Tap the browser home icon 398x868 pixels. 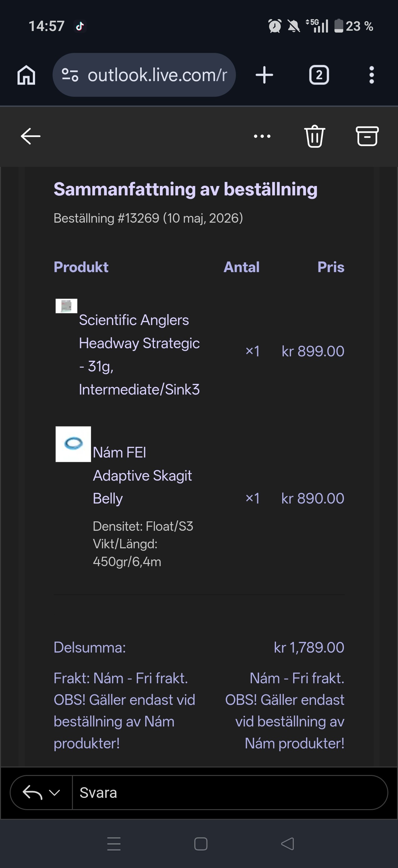pyautogui.click(x=26, y=75)
